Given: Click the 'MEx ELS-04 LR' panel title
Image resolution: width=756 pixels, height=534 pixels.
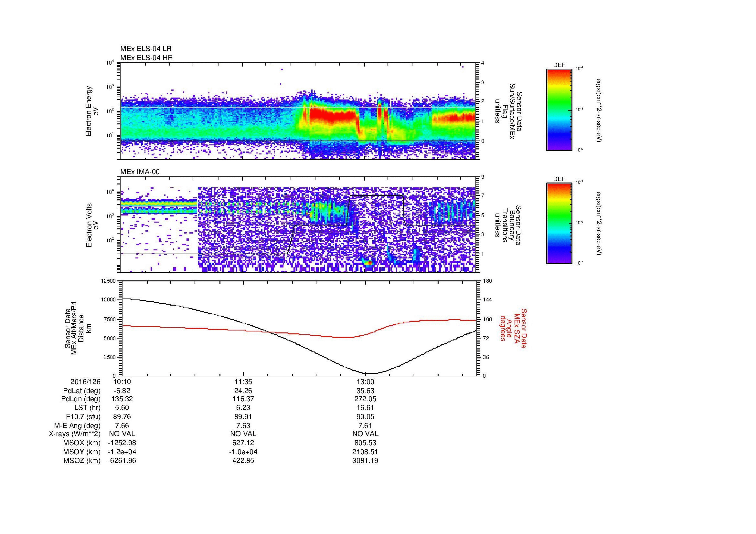Looking at the screenshot, I should tap(146, 49).
